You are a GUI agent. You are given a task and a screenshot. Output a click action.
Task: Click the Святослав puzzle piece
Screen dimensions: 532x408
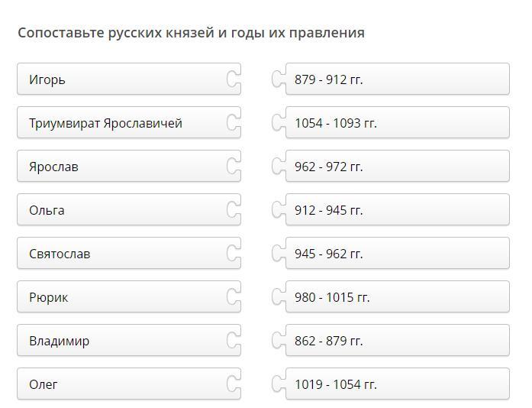[122, 254]
